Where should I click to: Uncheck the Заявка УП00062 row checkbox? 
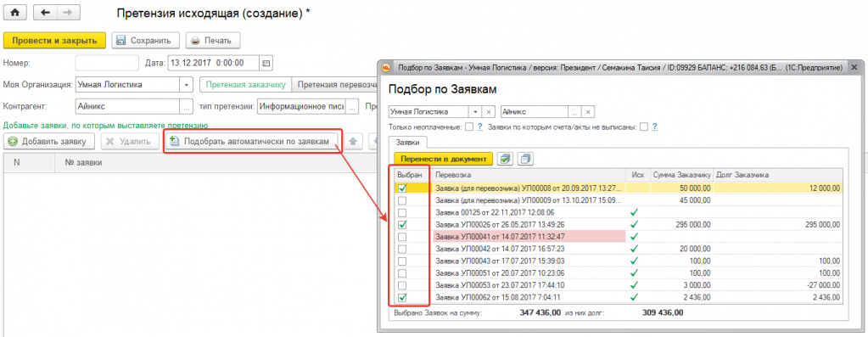pos(402,298)
